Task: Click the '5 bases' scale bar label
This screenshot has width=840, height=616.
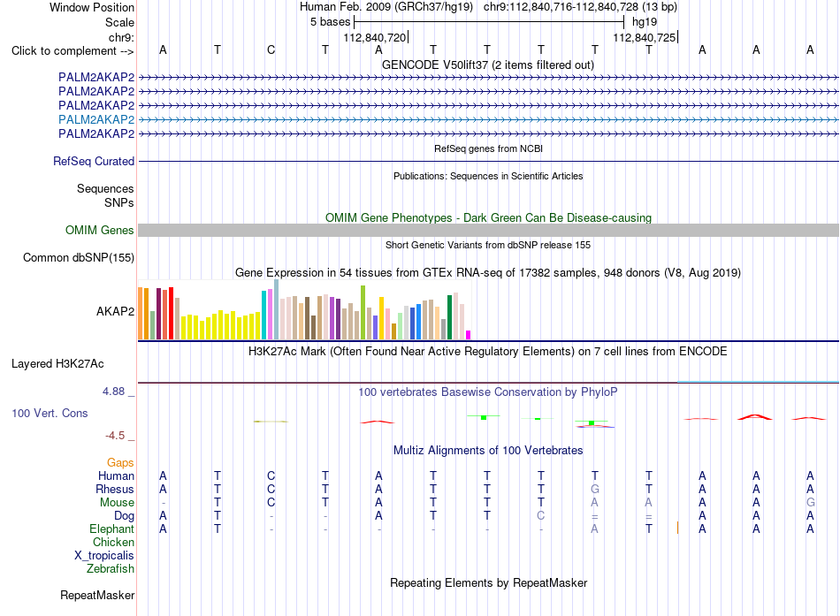Action: coord(330,22)
